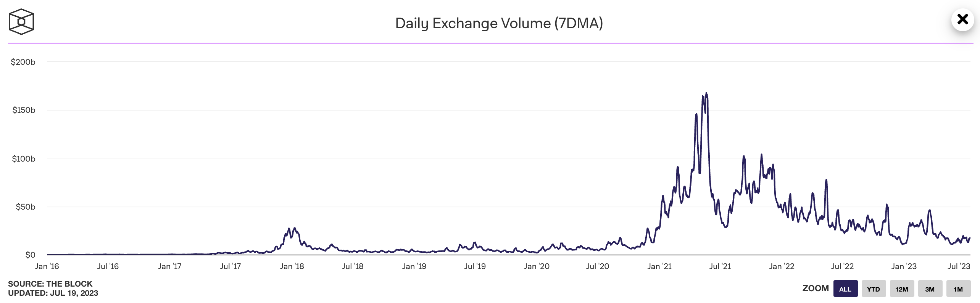Click the Daily Exchange Volume (7DMA) title

(x=499, y=23)
